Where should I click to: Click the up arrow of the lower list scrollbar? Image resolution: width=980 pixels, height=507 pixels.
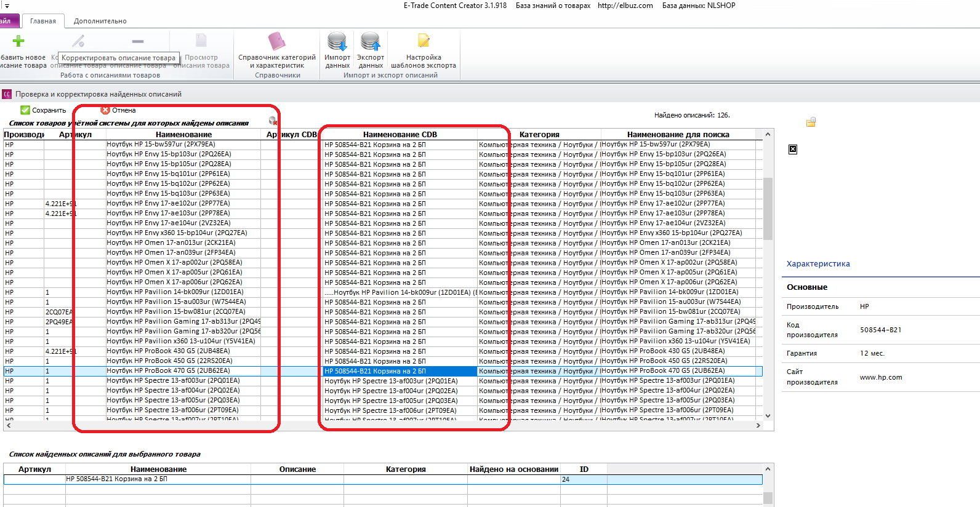pos(768,469)
